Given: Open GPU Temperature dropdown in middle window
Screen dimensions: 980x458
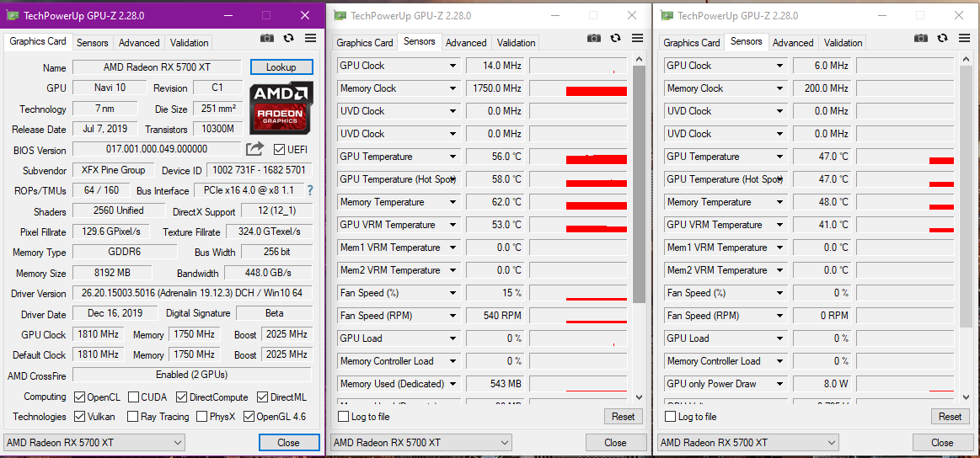Looking at the screenshot, I should coord(453,157).
